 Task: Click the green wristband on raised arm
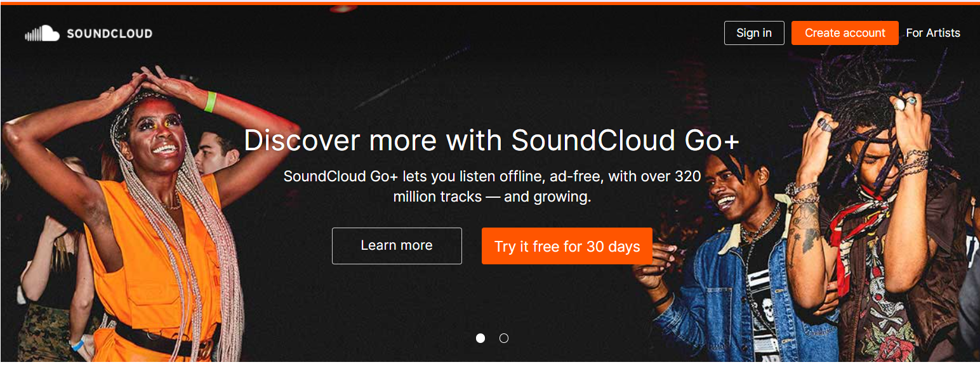[210, 101]
